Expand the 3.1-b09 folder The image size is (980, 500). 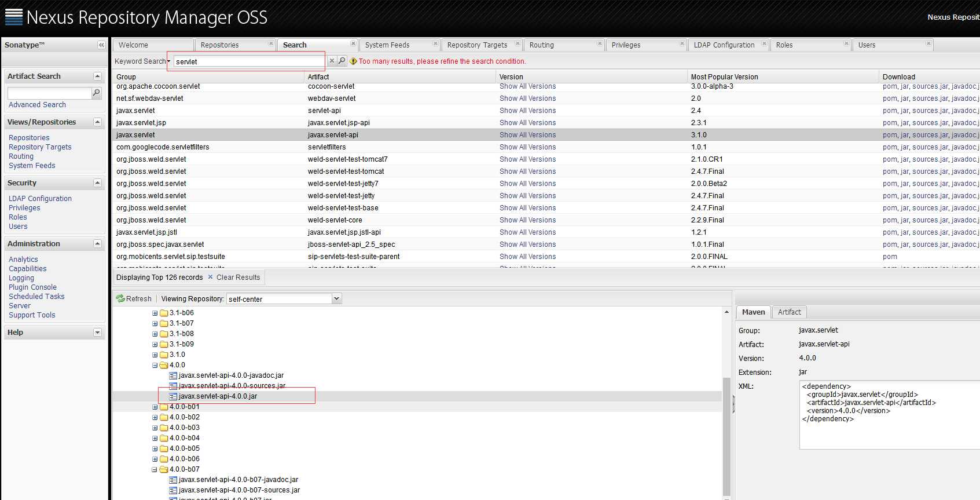click(x=155, y=344)
